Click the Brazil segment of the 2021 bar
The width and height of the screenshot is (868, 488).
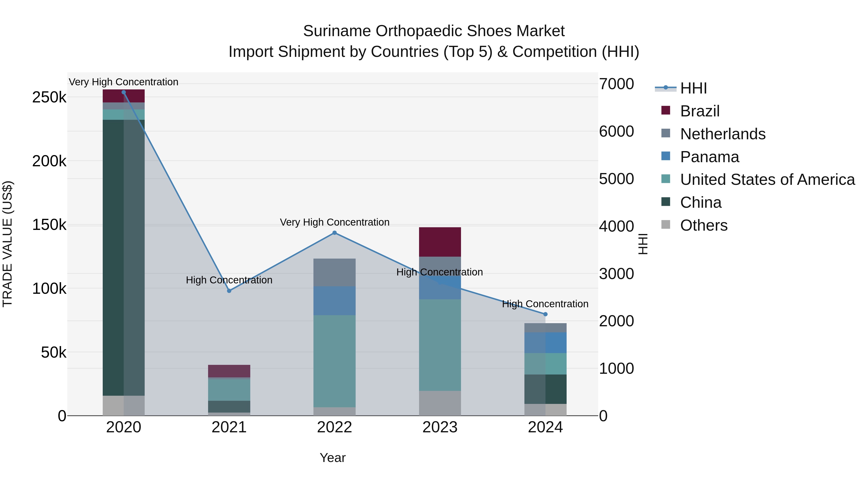(229, 371)
